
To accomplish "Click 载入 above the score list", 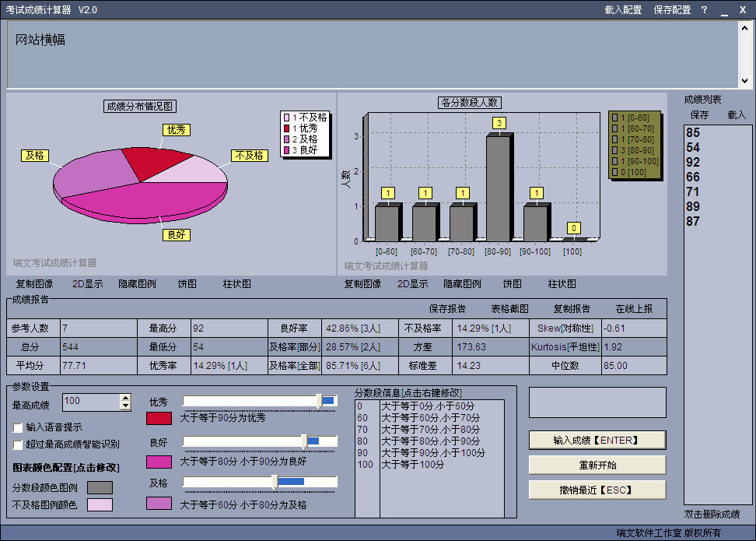I will (x=737, y=115).
